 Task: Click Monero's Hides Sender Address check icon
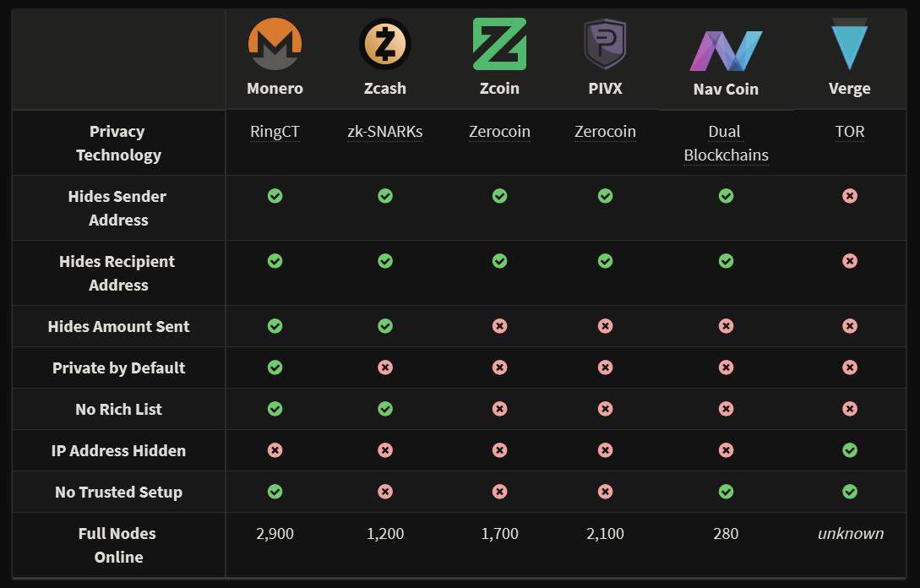pyautogui.click(x=275, y=196)
